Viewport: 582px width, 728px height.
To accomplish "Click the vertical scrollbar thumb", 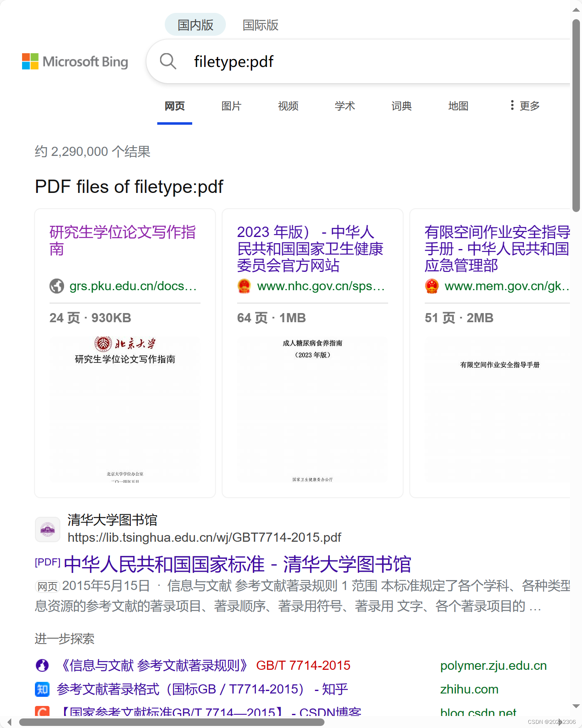I will [x=576, y=115].
